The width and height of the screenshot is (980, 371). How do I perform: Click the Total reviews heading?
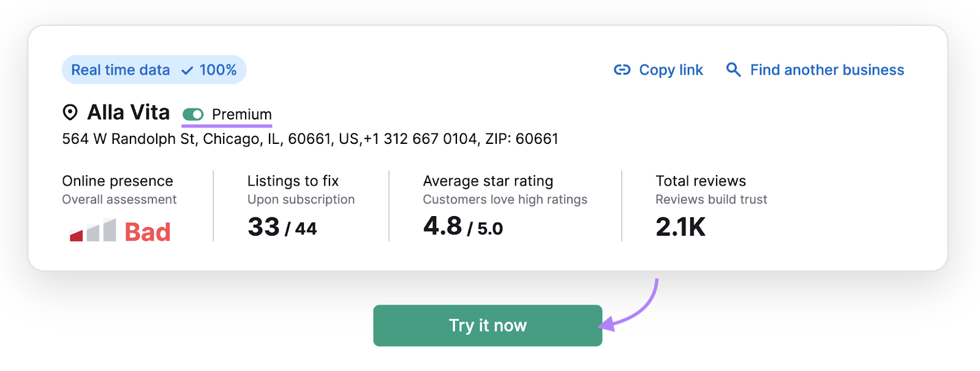pos(701,181)
